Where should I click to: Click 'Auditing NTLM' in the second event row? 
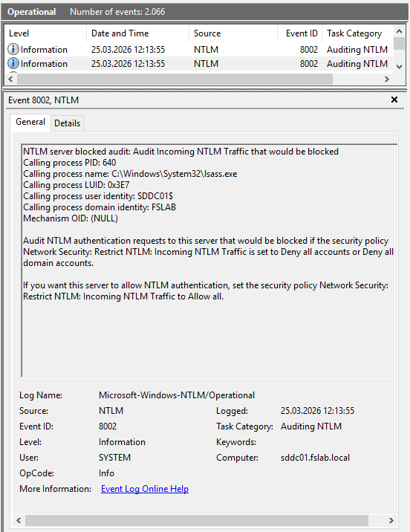[x=357, y=64]
